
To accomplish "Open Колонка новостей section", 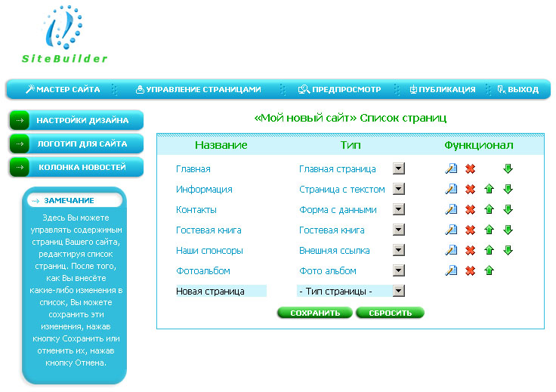I will coord(76,167).
